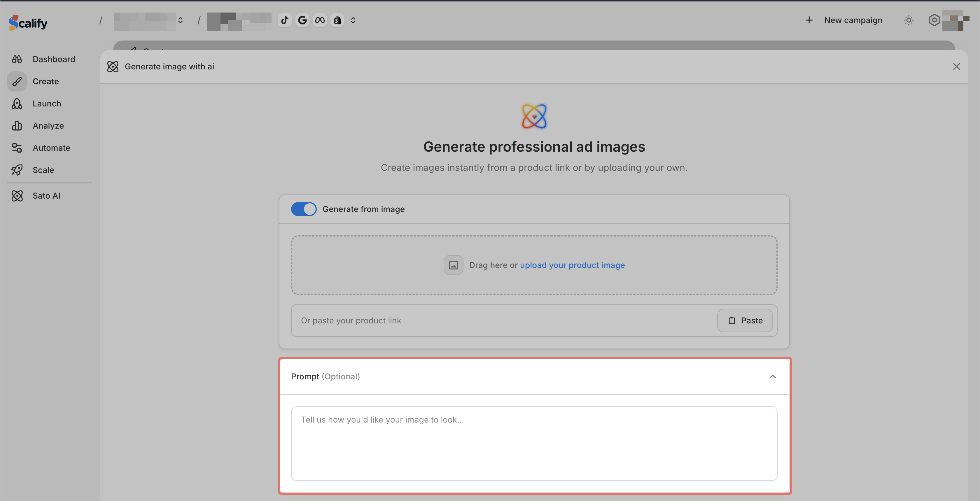Open settings hexagon icon in header
Screen dimensions: 980x501
[934, 20]
